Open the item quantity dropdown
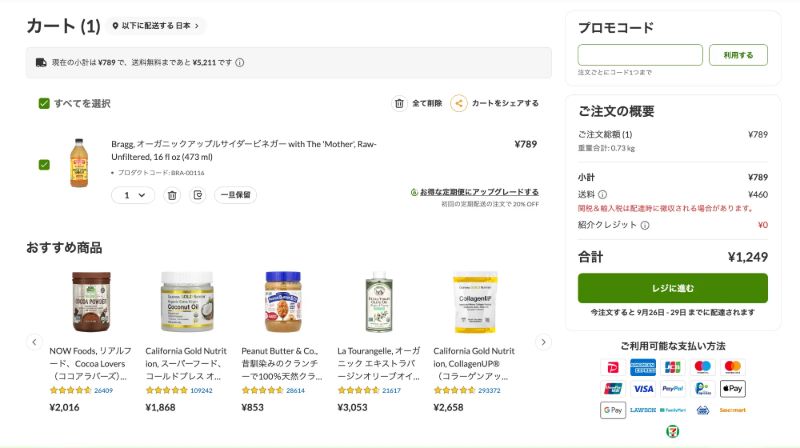Image resolution: width=800 pixels, height=448 pixels. pos(132,195)
